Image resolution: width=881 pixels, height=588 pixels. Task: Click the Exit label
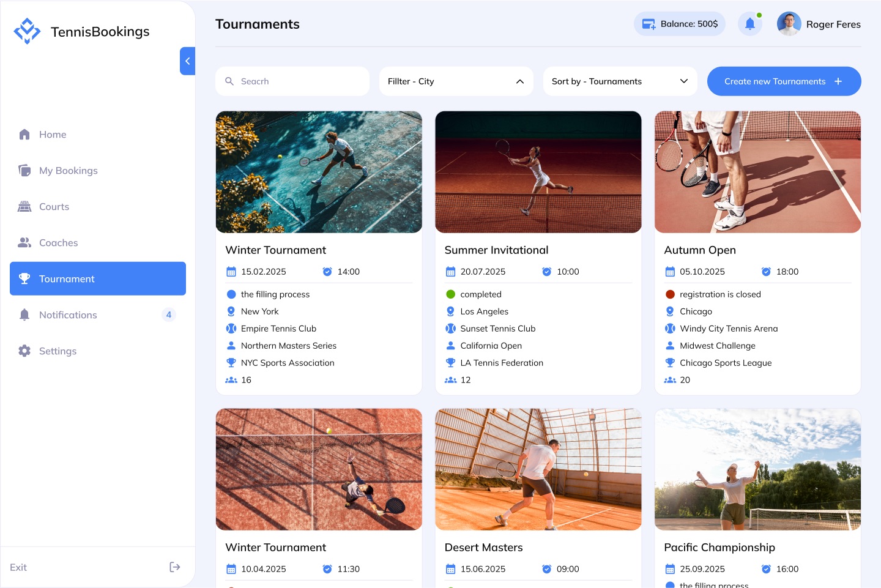pyautogui.click(x=18, y=568)
